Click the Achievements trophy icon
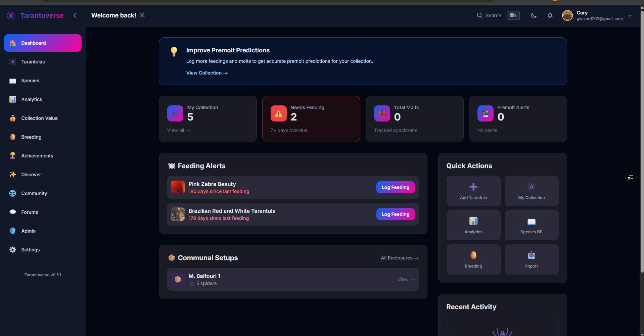 [x=13, y=156]
